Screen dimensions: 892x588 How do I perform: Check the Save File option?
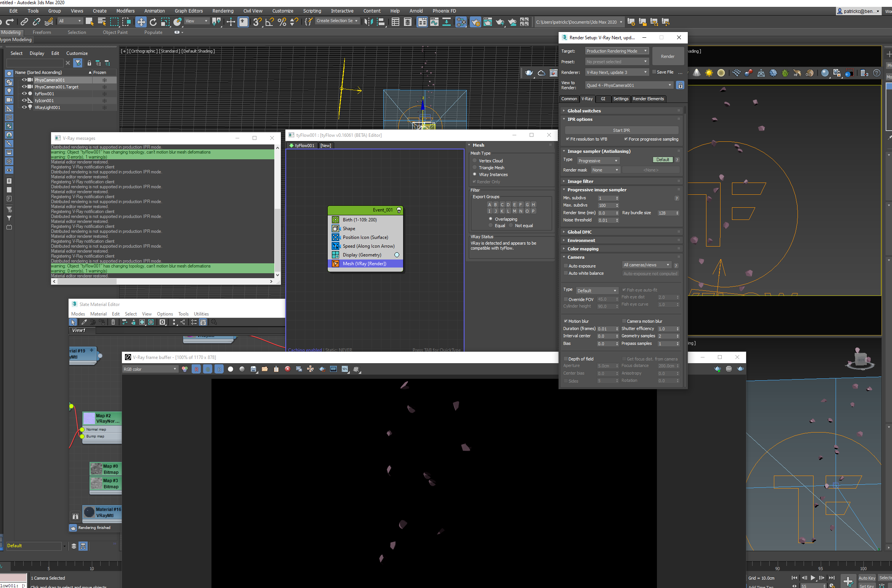654,72
